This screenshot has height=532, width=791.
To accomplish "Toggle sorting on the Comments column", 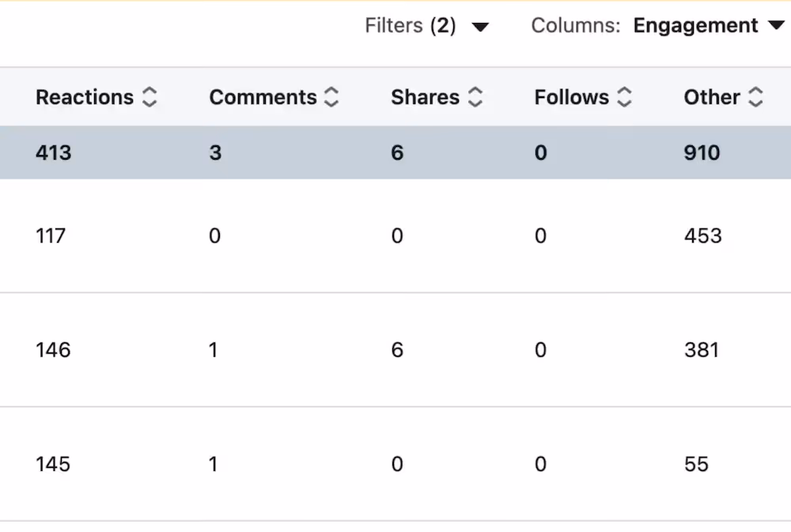I will (331, 96).
